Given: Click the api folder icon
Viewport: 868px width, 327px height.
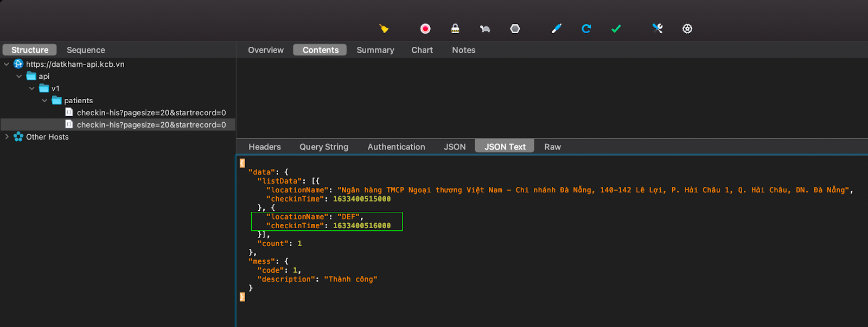Looking at the screenshot, I should click(31, 76).
